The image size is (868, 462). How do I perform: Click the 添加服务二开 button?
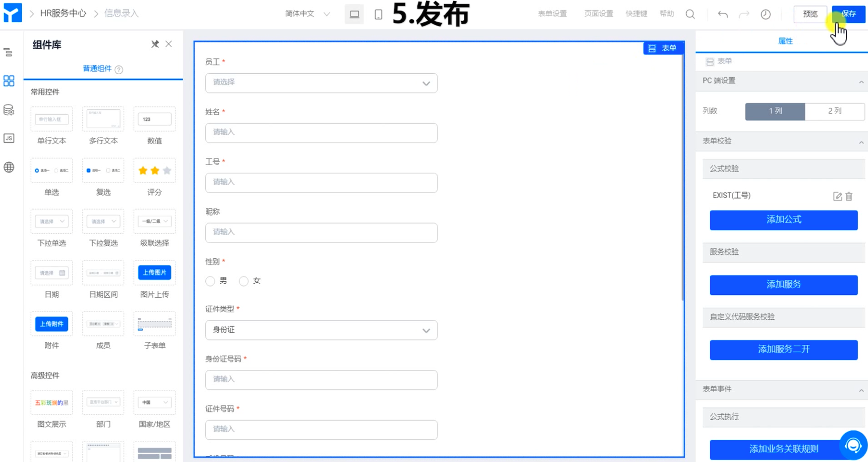(784, 350)
